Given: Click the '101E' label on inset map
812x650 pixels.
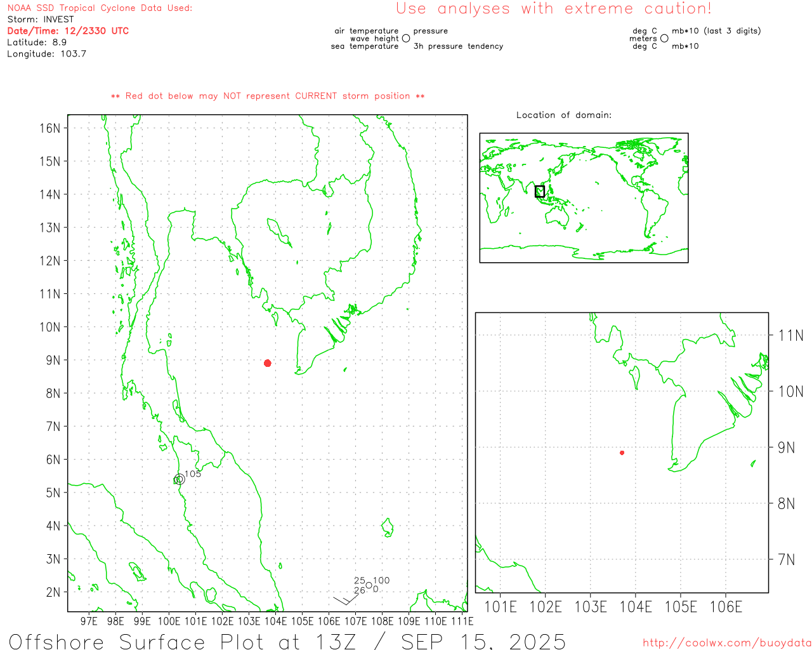Looking at the screenshot, I should pyautogui.click(x=501, y=607).
